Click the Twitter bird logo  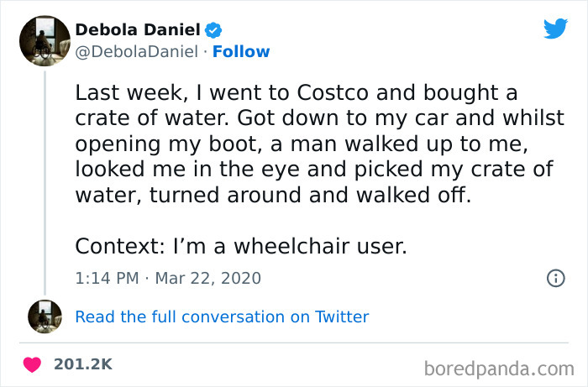[x=555, y=29]
